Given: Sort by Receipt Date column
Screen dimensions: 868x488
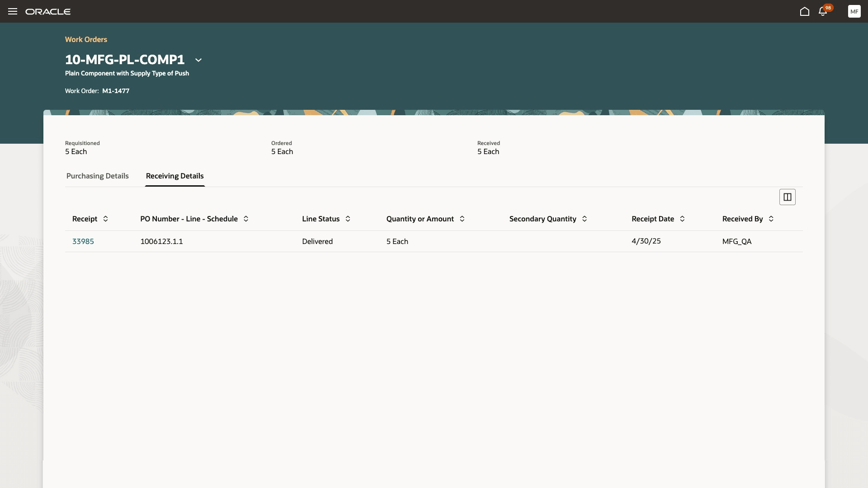Looking at the screenshot, I should click(682, 219).
